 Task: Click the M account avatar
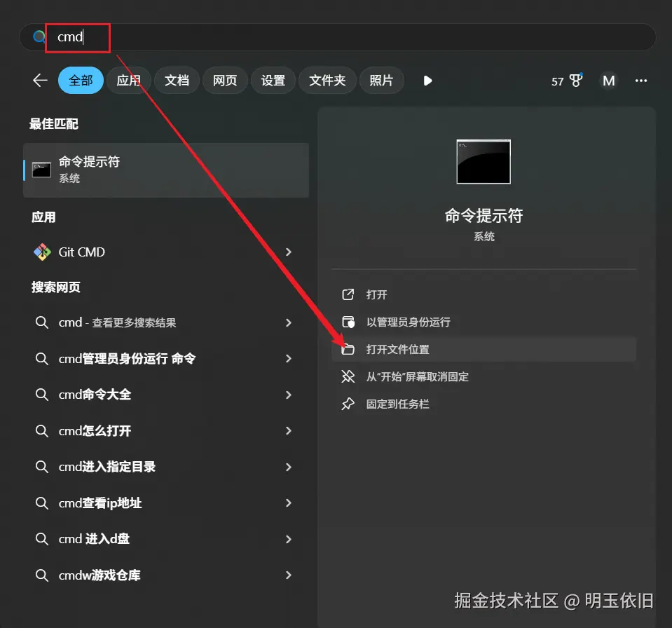point(608,81)
